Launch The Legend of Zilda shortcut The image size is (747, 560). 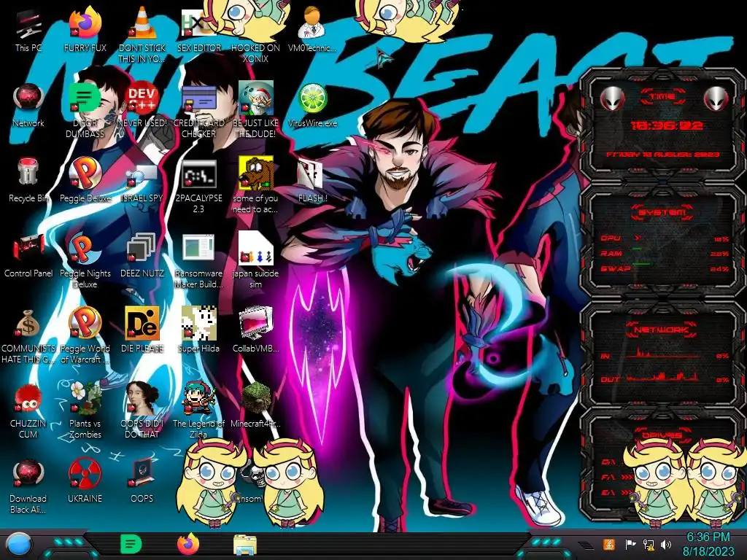click(x=198, y=411)
